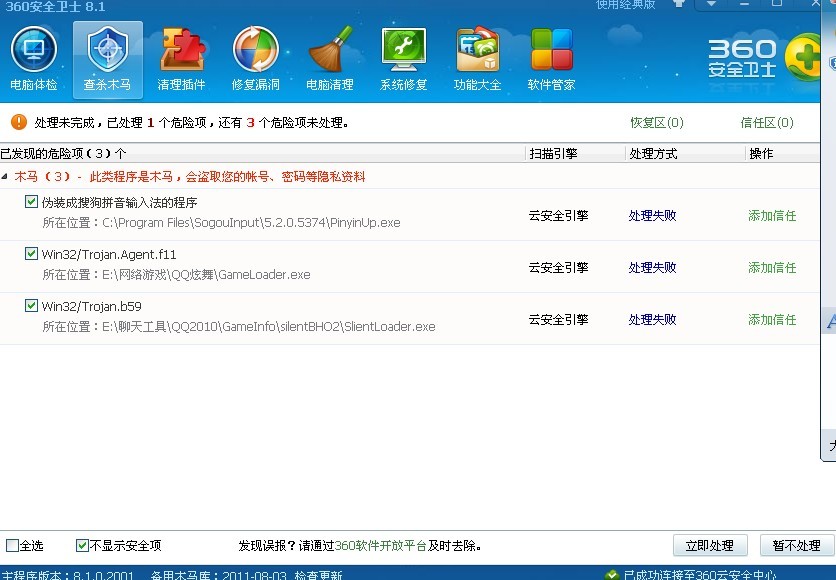
Task: Open the title bar dropdown arrow menu
Action: [711, 3]
